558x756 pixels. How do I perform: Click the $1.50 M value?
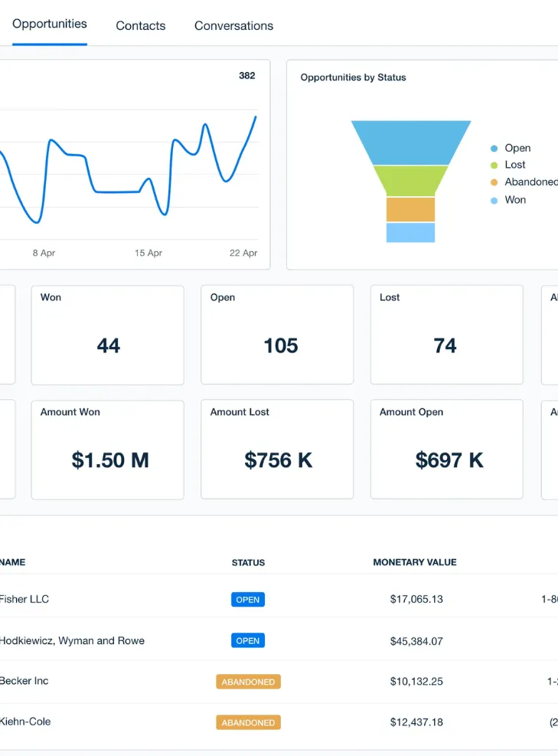pyautogui.click(x=110, y=460)
